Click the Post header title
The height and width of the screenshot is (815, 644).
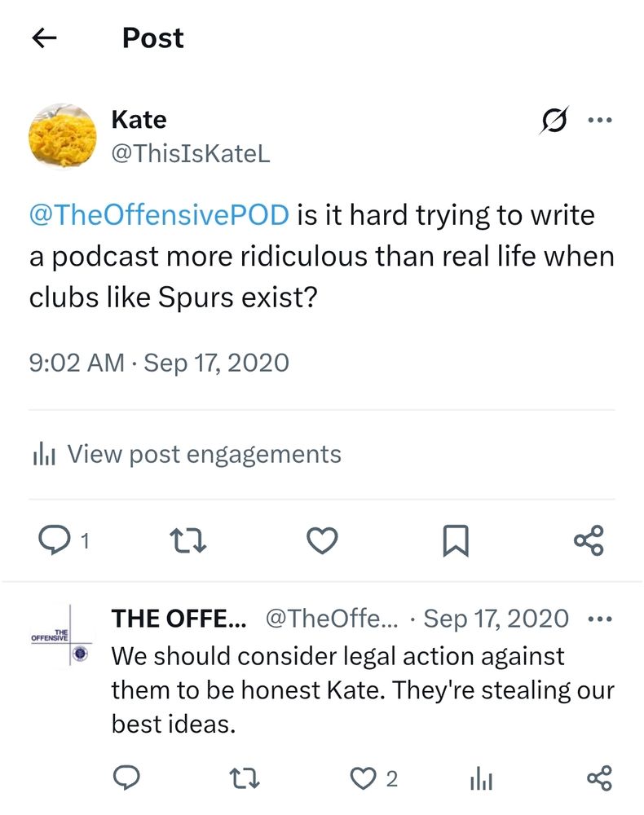tap(152, 37)
